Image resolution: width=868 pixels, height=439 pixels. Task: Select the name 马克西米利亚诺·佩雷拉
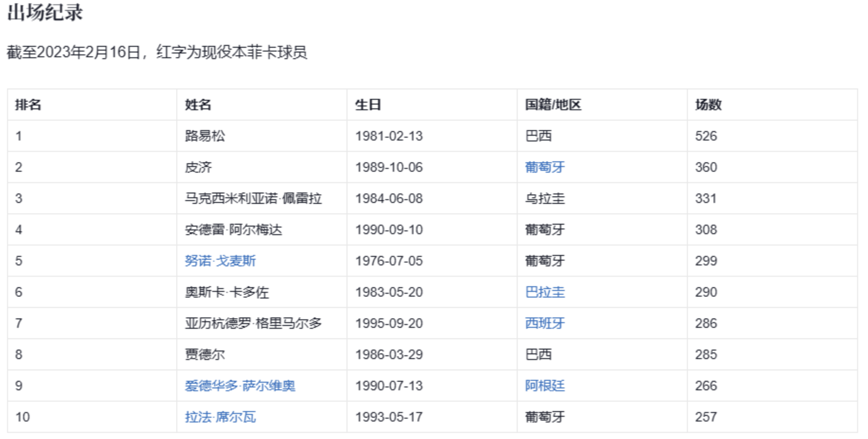pyautogui.click(x=253, y=198)
